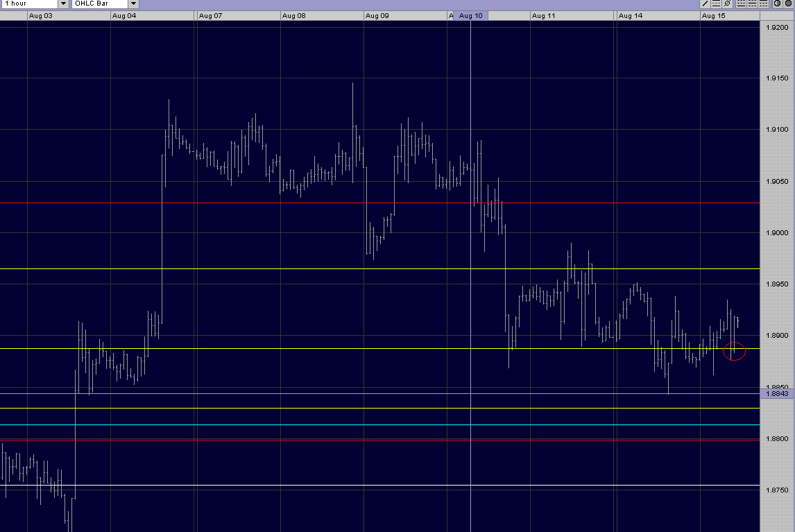795x532 pixels.
Task: Click the lighter octagon icon in toolbar
Action: [777, 3]
